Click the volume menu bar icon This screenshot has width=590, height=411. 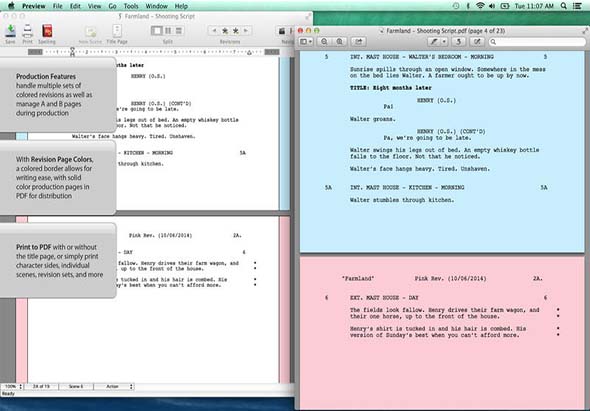coord(492,6)
